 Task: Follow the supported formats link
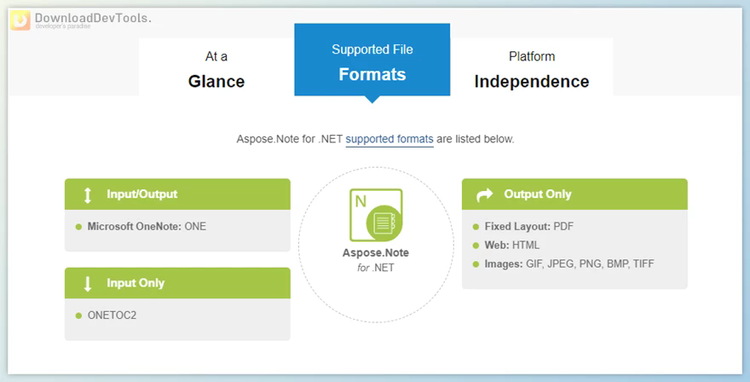tap(389, 139)
